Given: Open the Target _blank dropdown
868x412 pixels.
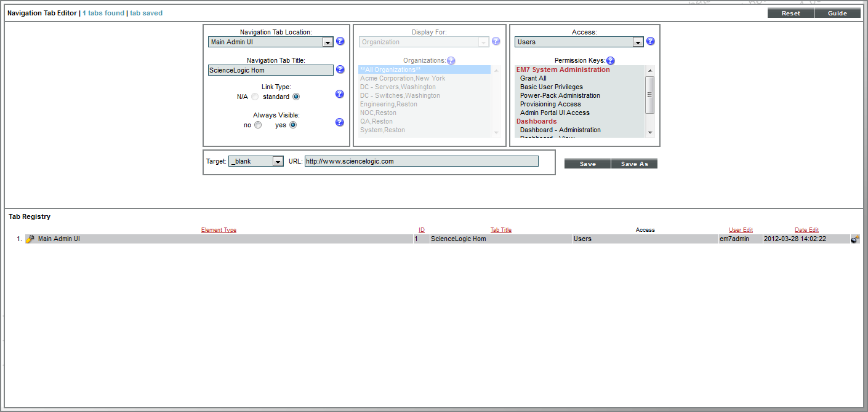Looking at the screenshot, I should [x=256, y=161].
